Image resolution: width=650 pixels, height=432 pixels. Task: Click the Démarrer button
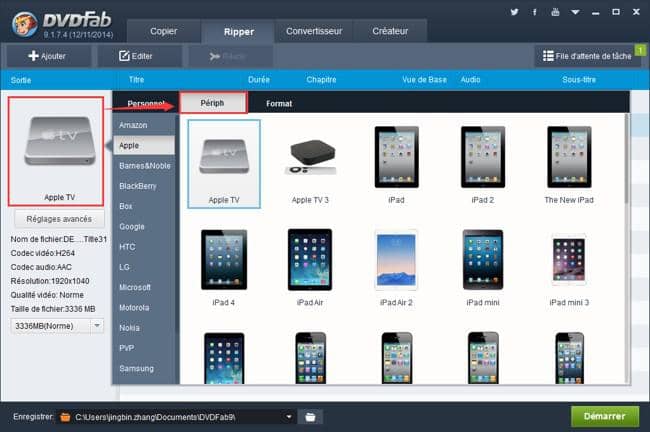[x=605, y=416]
